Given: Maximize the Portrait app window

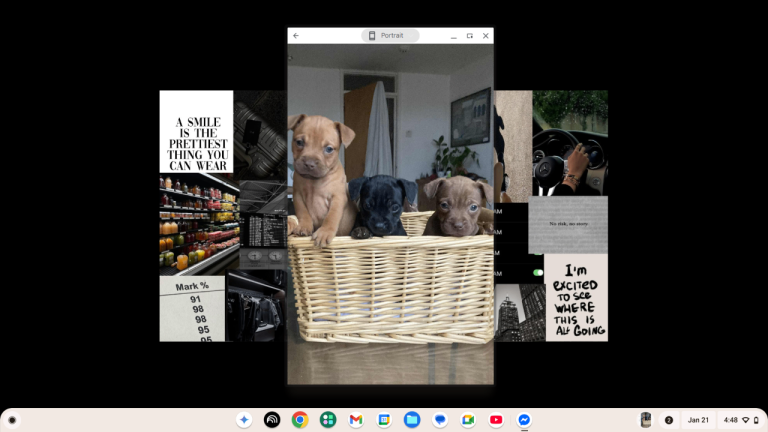Looking at the screenshot, I should pos(470,36).
